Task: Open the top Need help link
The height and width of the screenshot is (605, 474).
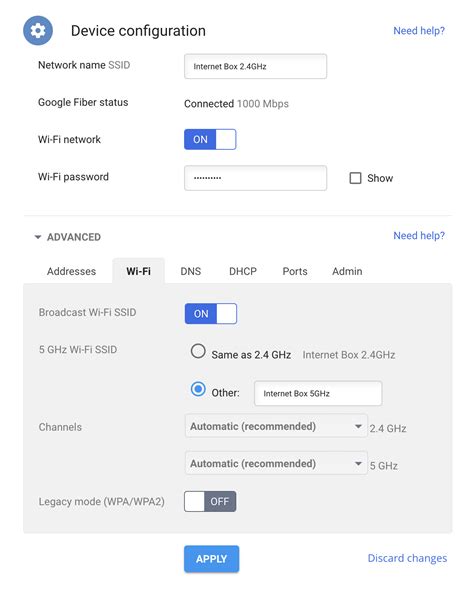Action: click(419, 30)
